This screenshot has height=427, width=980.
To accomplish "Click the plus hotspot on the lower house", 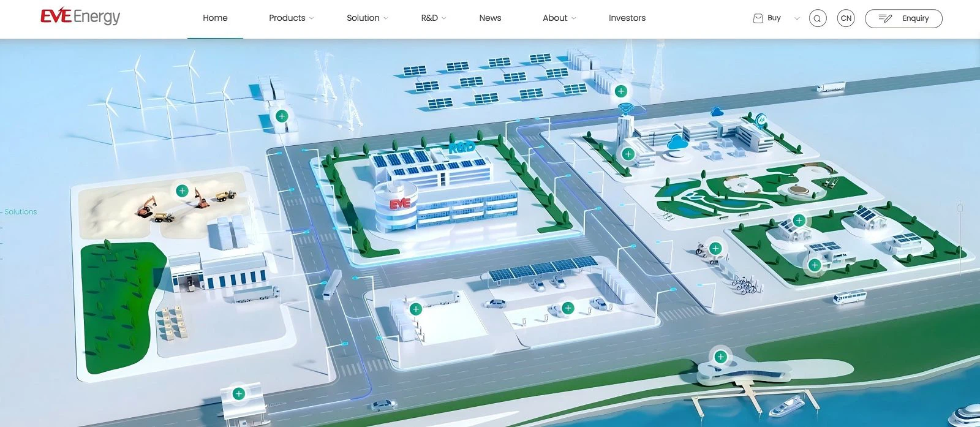I will pos(815,265).
